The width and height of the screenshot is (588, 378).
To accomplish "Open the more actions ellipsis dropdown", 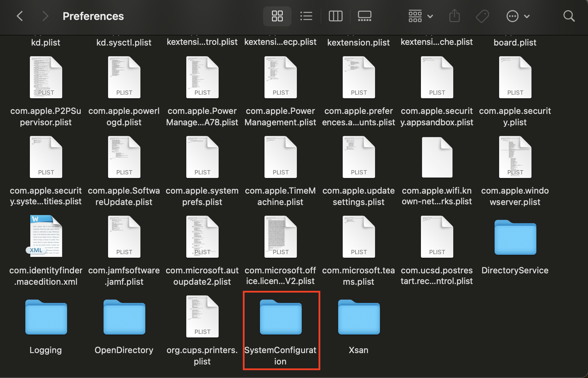I will 518,16.
